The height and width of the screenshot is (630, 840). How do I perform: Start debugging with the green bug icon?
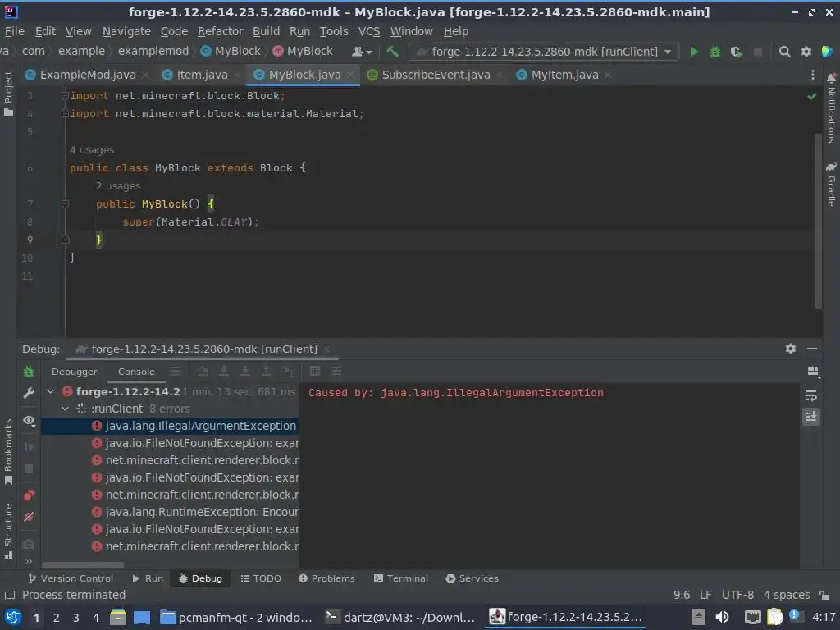click(715, 52)
